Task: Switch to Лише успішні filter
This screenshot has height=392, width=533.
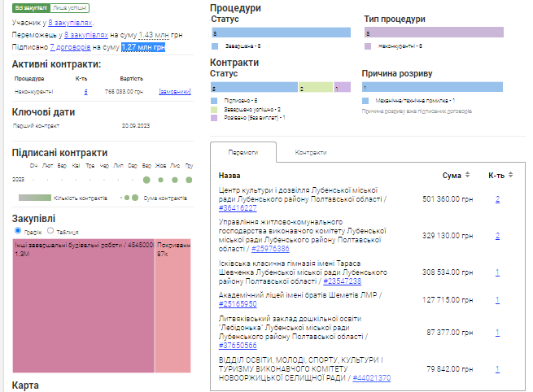Action: pos(67,7)
